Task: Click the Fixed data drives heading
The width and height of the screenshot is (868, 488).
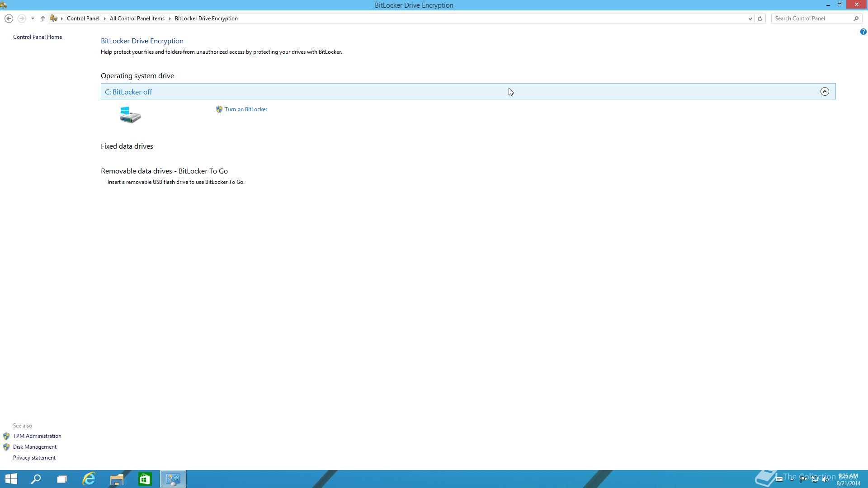Action: (127, 146)
